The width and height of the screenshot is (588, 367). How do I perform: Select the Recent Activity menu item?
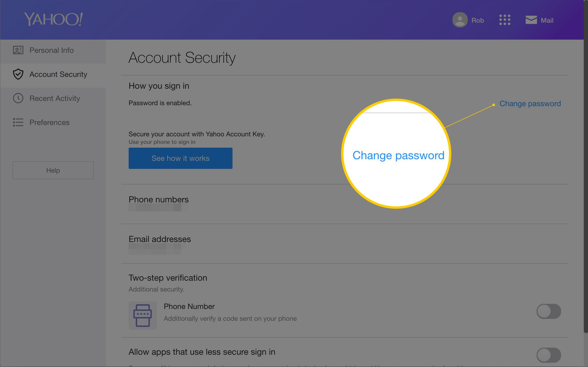(x=55, y=98)
